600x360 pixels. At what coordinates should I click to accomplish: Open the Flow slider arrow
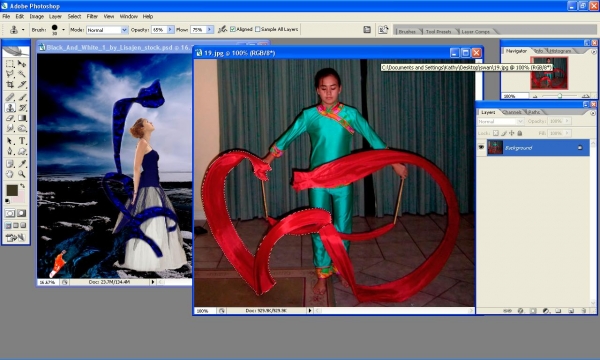coord(209,29)
